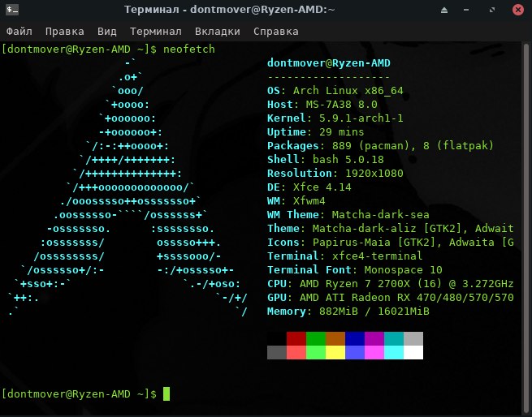
Task: Open the Правка menu
Action: (64, 32)
